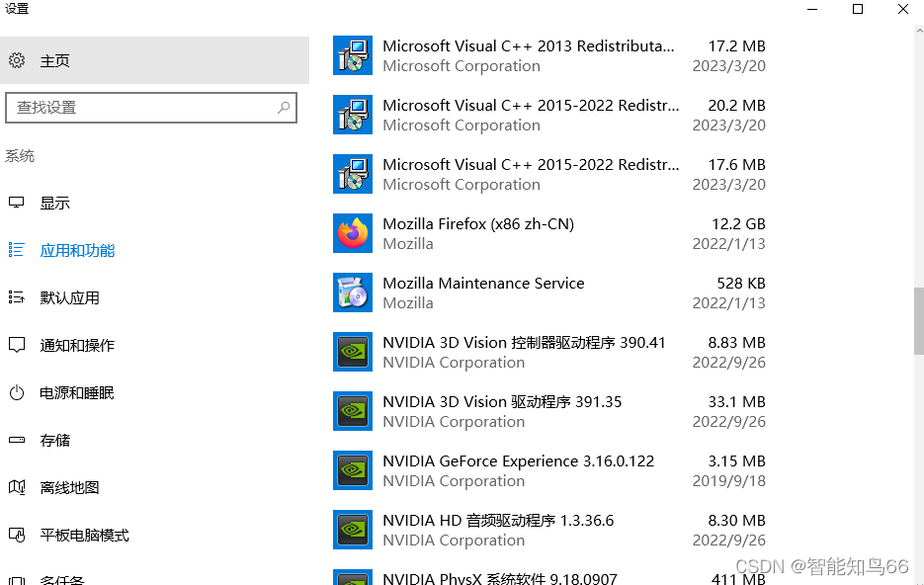Click NVIDIA 3D Vision 驱动程序 391.35 icon
This screenshot has height=585, width=924.
(353, 411)
